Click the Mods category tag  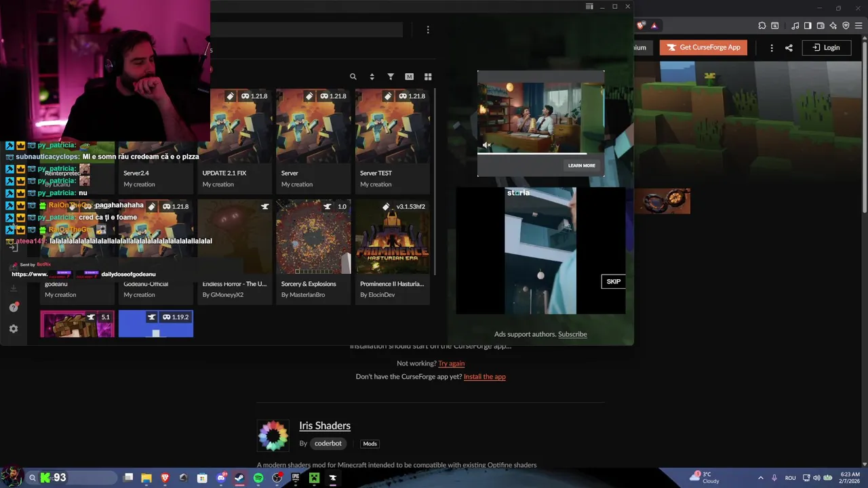coord(370,444)
